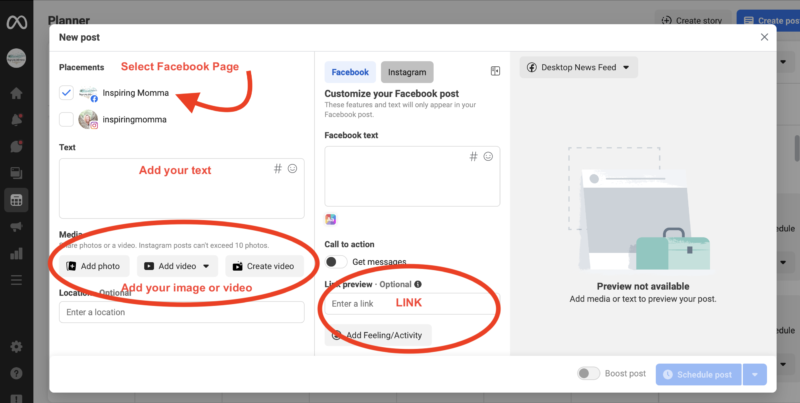This screenshot has width=800, height=403.
Task: Open the Desktop News Feed dropdown
Action: tap(579, 67)
